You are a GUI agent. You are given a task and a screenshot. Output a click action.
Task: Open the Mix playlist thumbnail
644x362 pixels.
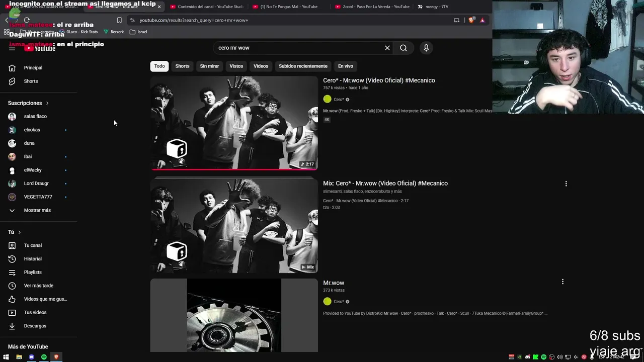tap(234, 225)
